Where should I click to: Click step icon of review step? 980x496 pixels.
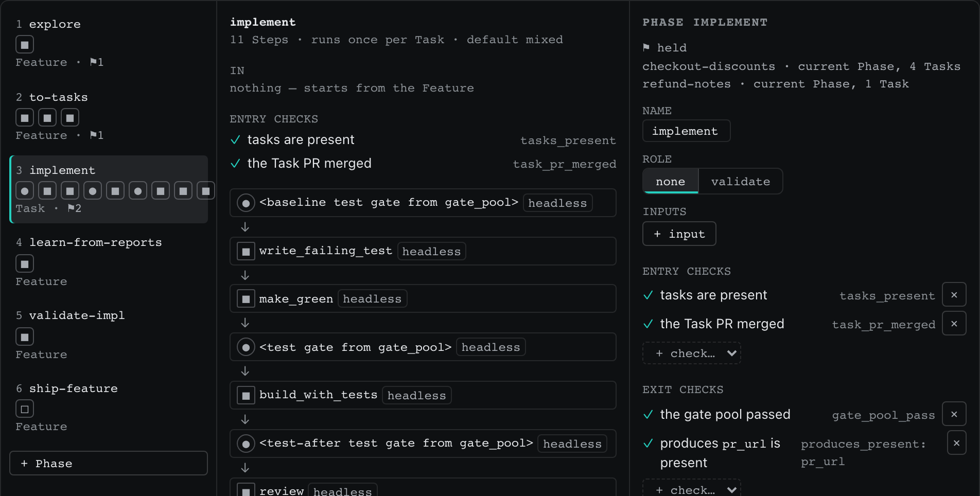246,490
